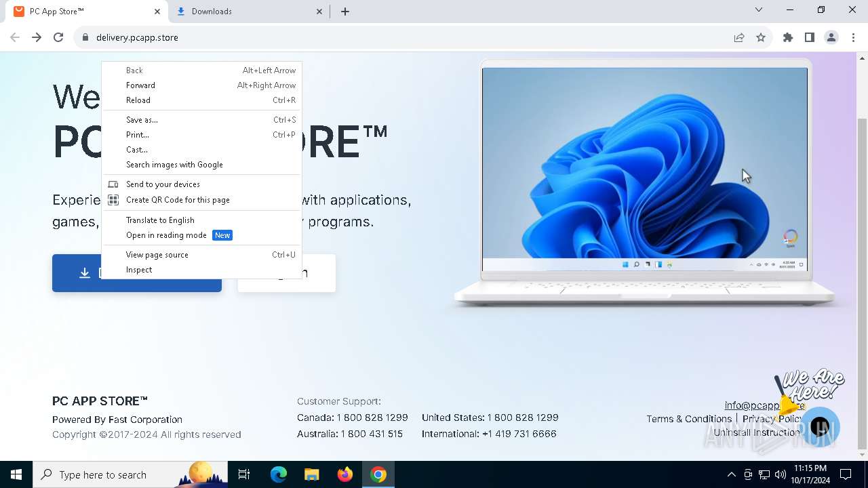Launch Microsoft Edge from the taskbar
Viewport: 868px width, 488px height.
click(x=279, y=474)
